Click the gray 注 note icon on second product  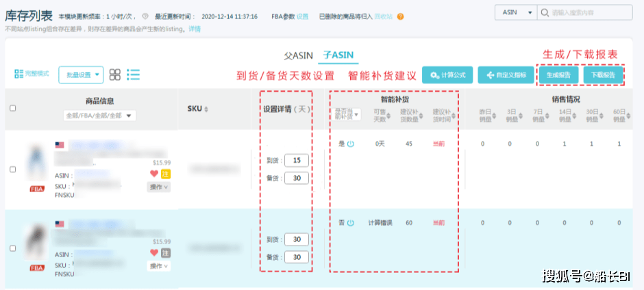tap(165, 253)
